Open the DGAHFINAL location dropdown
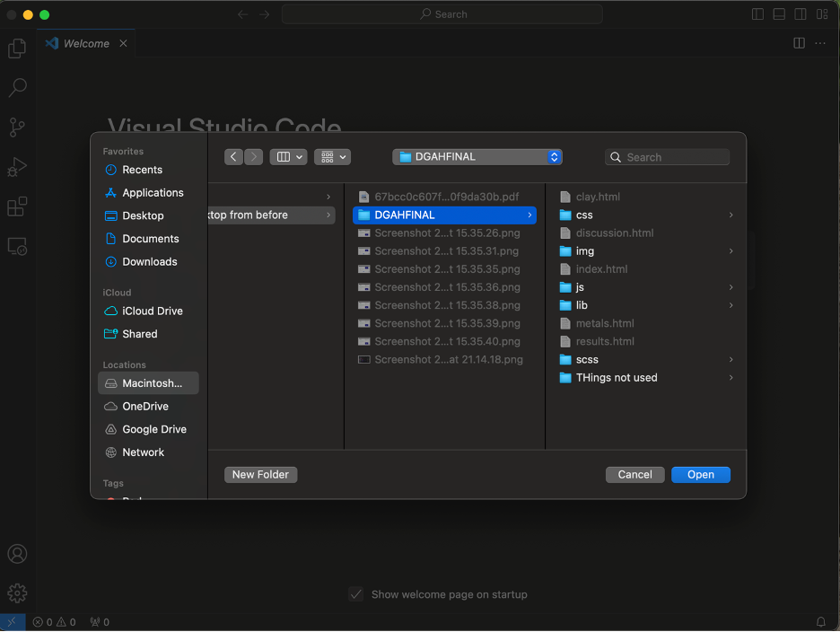Screen dimensions: 840x632 [477, 156]
